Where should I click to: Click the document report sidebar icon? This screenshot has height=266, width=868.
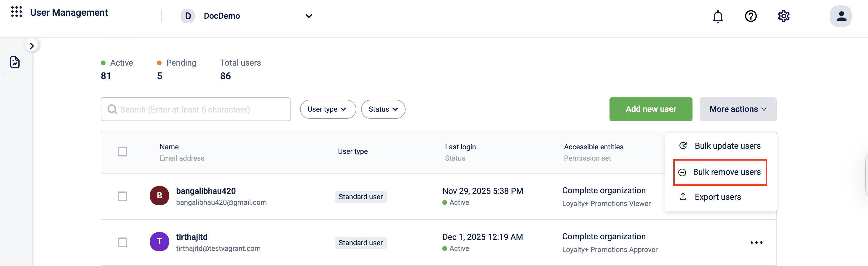[15, 62]
